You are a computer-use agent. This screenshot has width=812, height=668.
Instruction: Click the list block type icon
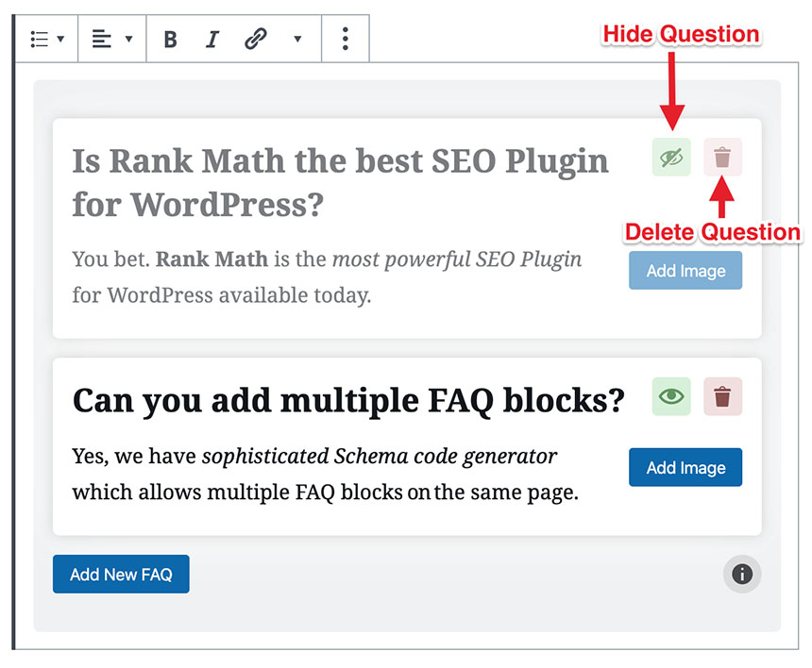[x=39, y=39]
